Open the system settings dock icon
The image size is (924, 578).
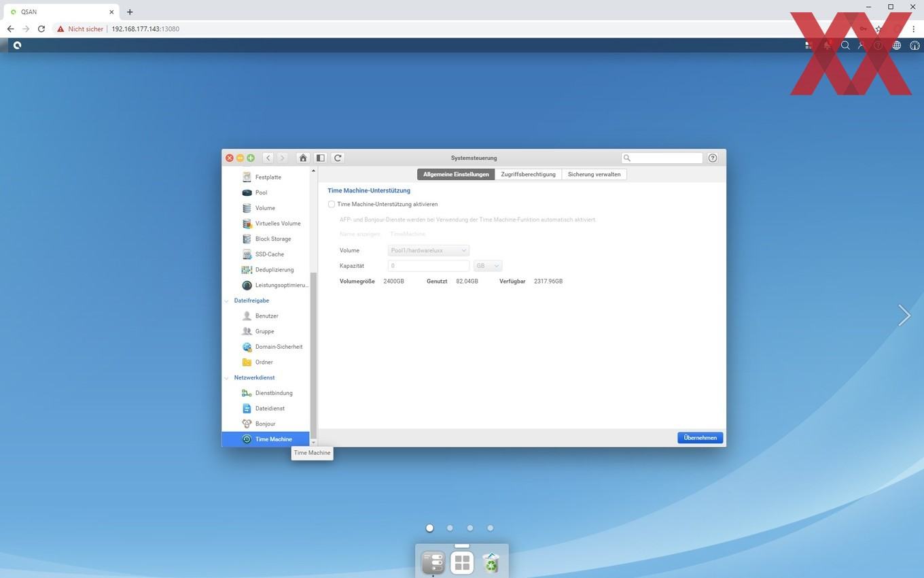point(433,563)
